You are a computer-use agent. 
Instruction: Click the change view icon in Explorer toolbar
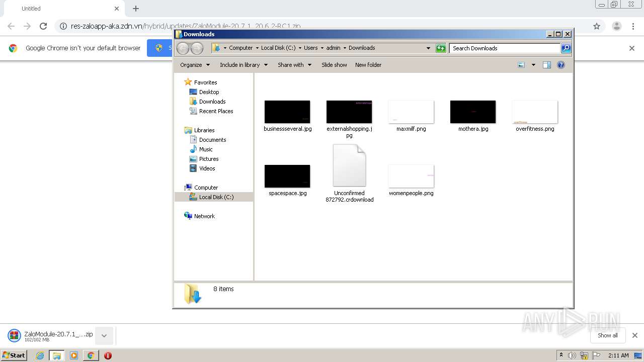point(521,65)
